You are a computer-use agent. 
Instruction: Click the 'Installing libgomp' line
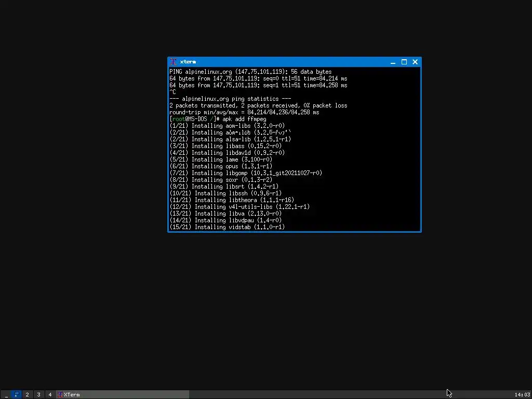tap(246, 173)
